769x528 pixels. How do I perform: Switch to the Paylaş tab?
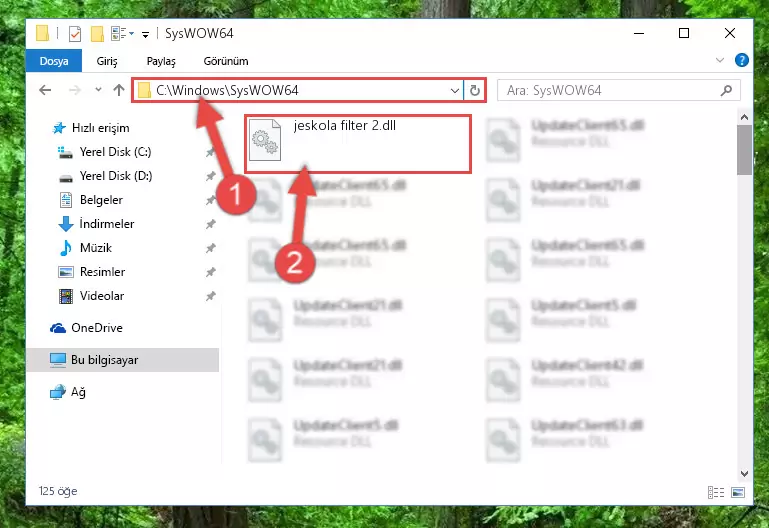(x=161, y=61)
